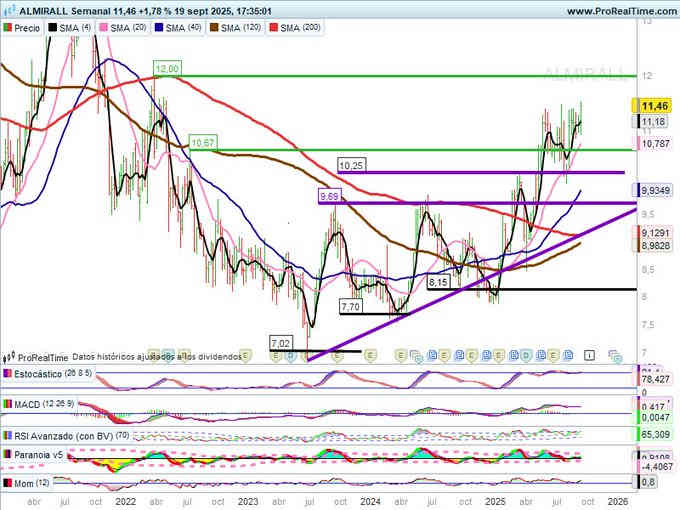Click the ProRealTime label in price panel
The width and height of the screenshot is (680, 510).
[43, 358]
